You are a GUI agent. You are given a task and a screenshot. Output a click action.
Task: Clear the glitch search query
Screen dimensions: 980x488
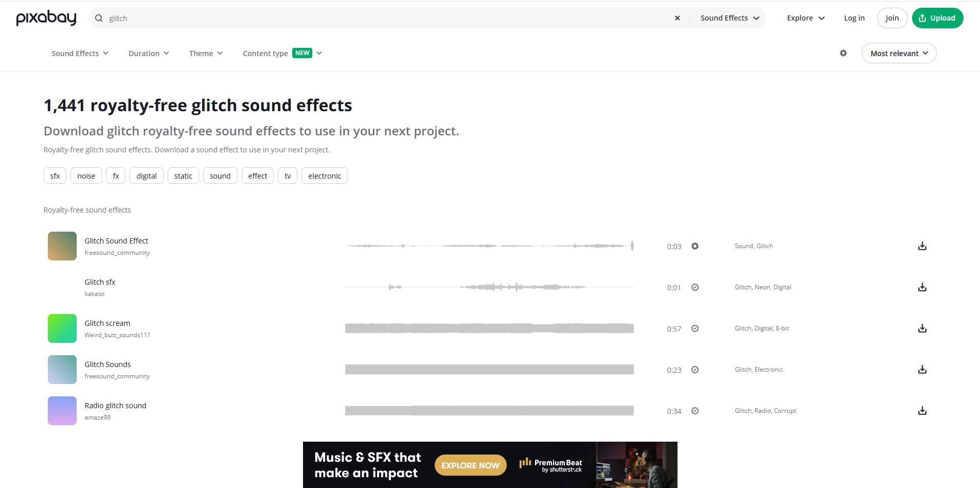677,18
